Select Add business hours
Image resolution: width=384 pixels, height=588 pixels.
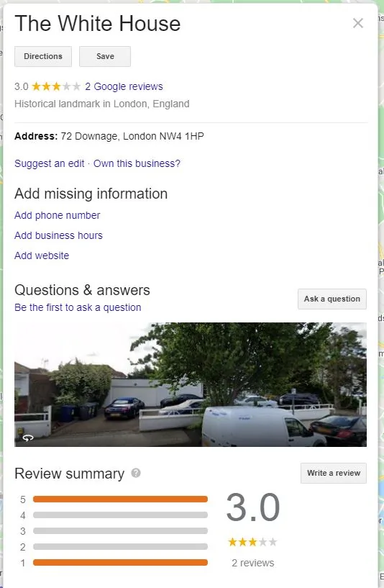[58, 235]
